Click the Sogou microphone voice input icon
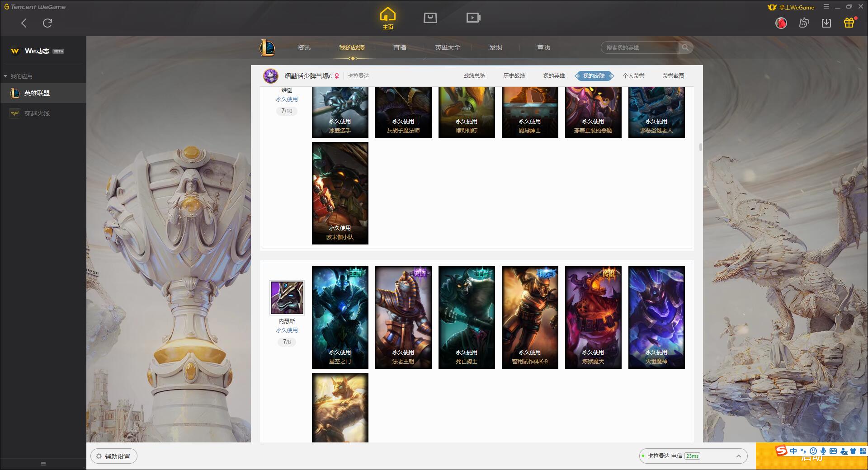Screen dimensions: 868x470 point(823,451)
